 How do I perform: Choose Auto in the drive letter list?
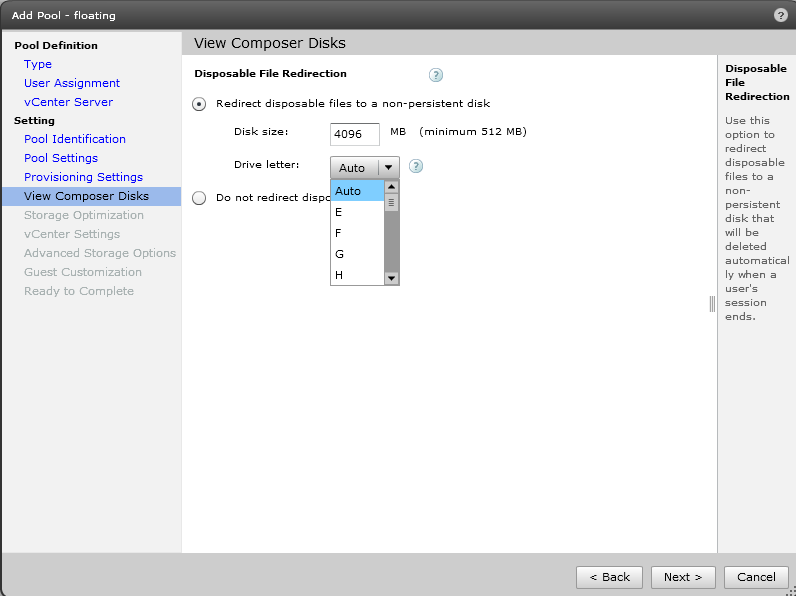[357, 191]
